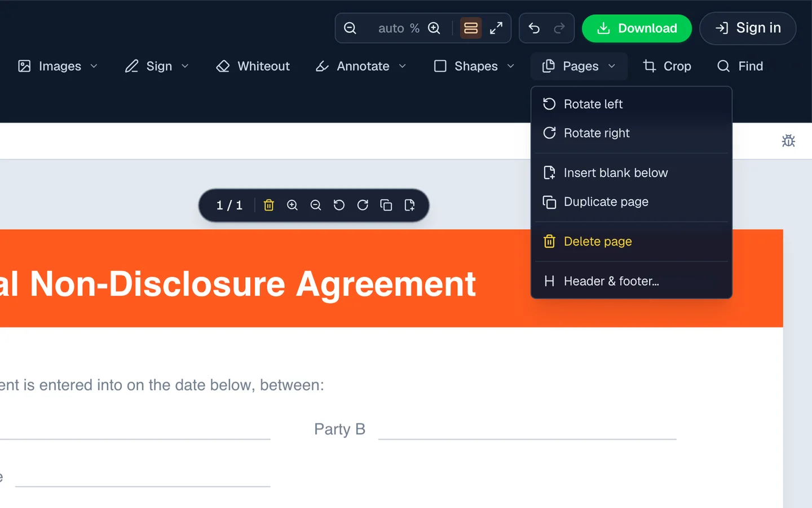Click the 'Party B' label
812x508 pixels.
339,430
